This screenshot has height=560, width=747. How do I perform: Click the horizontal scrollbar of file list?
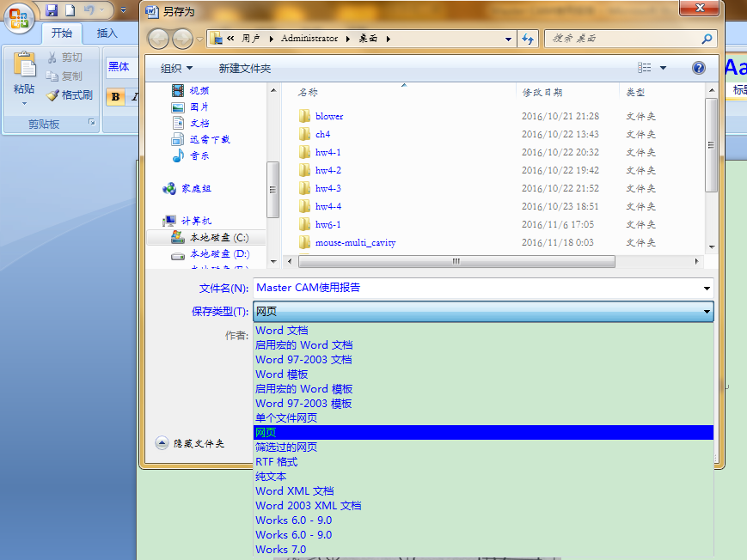point(456,261)
